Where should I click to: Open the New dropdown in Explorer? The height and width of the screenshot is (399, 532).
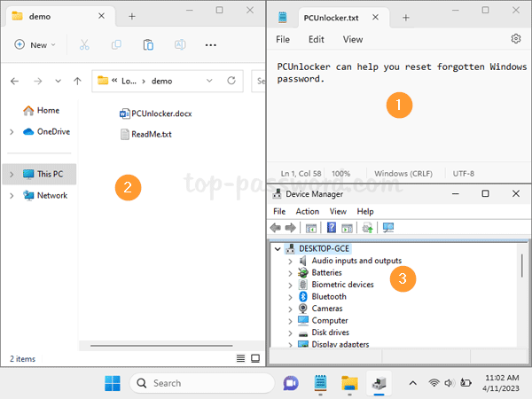35,44
